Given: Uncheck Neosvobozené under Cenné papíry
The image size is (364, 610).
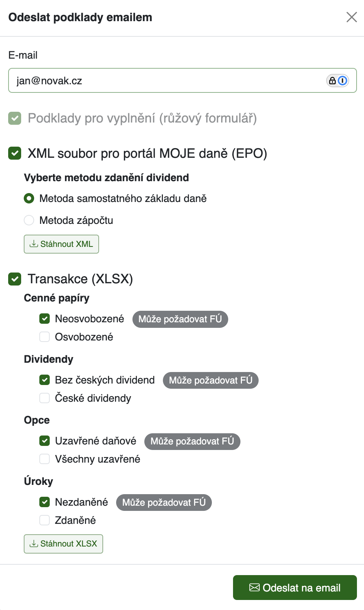Looking at the screenshot, I should [45, 319].
